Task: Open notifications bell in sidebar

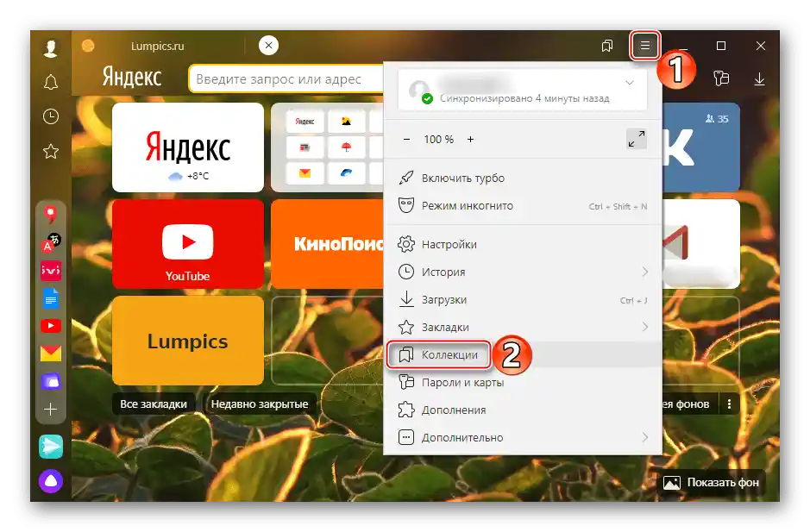Action: coord(51,82)
